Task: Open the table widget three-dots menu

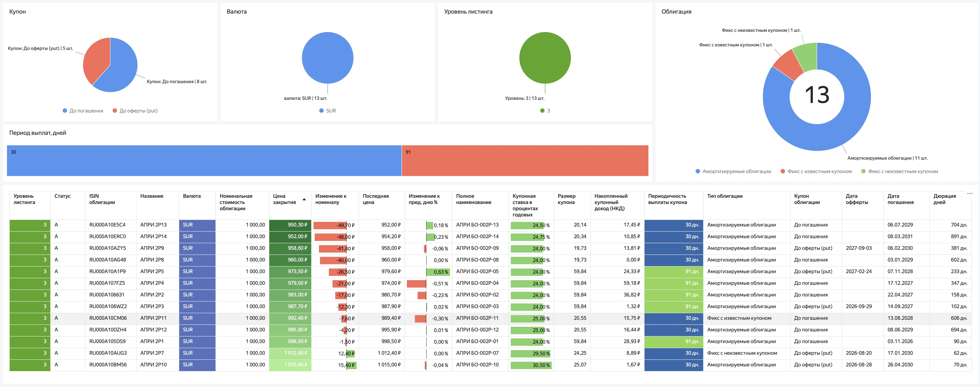Action: [969, 193]
